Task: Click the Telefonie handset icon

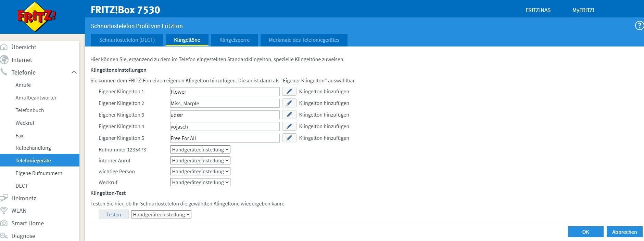Action: [4, 72]
